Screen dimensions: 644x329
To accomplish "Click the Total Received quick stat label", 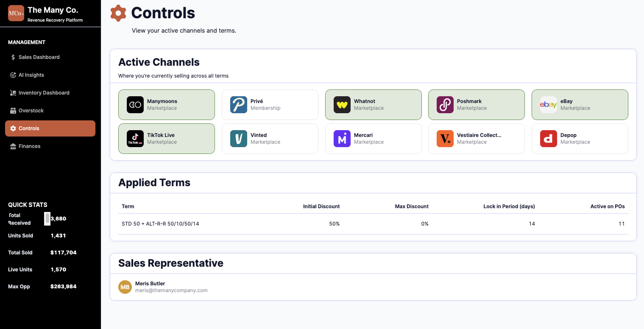I will click(x=20, y=219).
